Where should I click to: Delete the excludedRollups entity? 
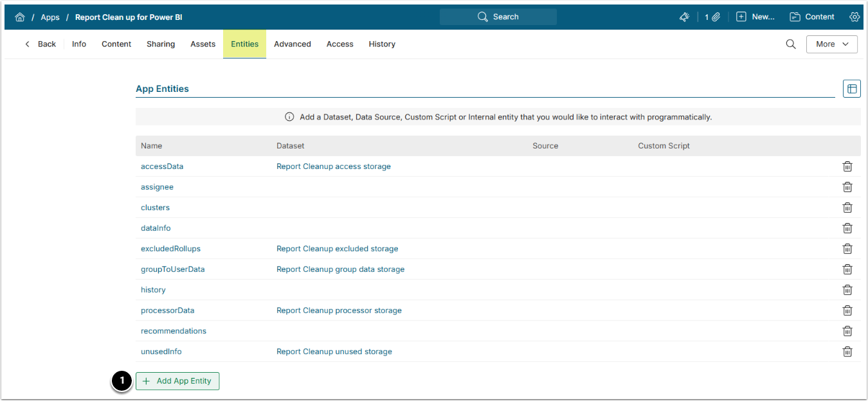click(847, 249)
